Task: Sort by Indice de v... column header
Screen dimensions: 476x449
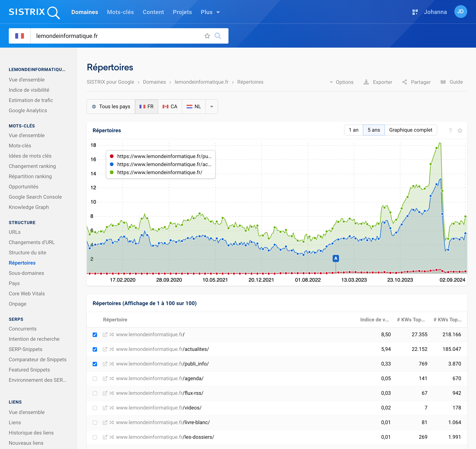Action: click(374, 320)
